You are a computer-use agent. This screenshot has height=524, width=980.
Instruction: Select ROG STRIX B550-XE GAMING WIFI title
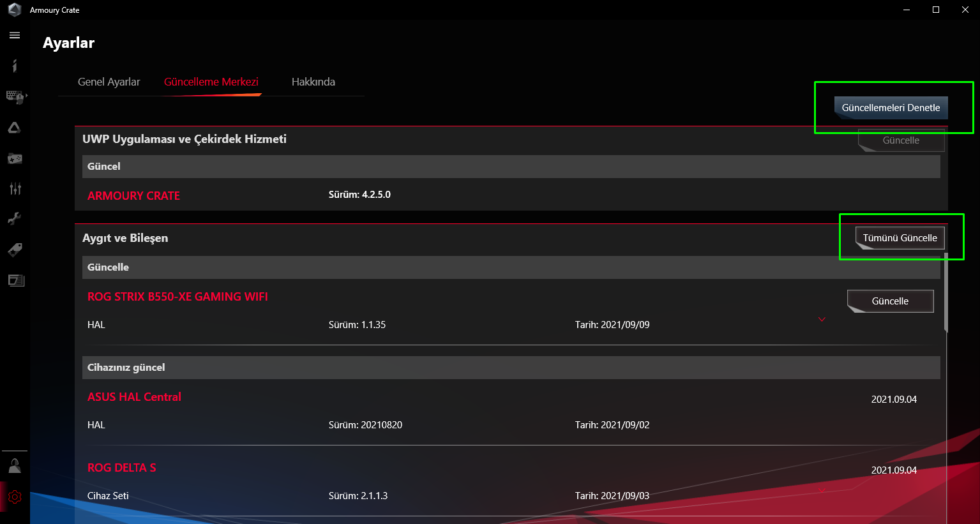click(177, 297)
